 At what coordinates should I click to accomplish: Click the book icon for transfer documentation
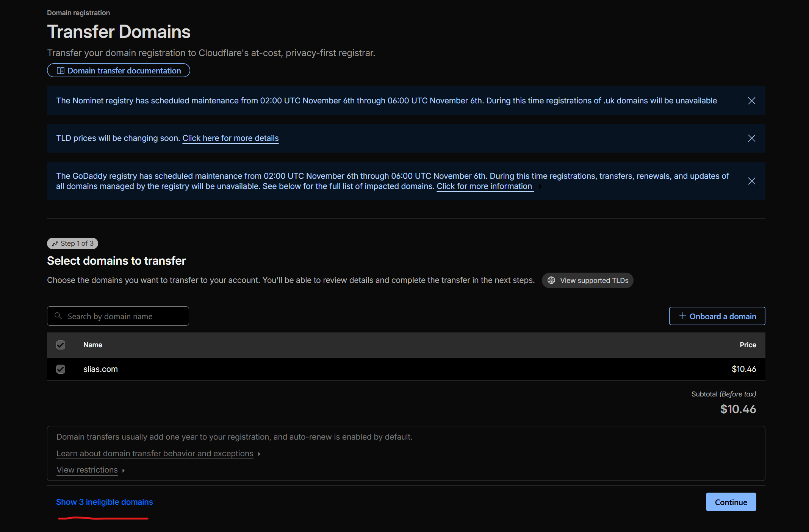[60, 71]
